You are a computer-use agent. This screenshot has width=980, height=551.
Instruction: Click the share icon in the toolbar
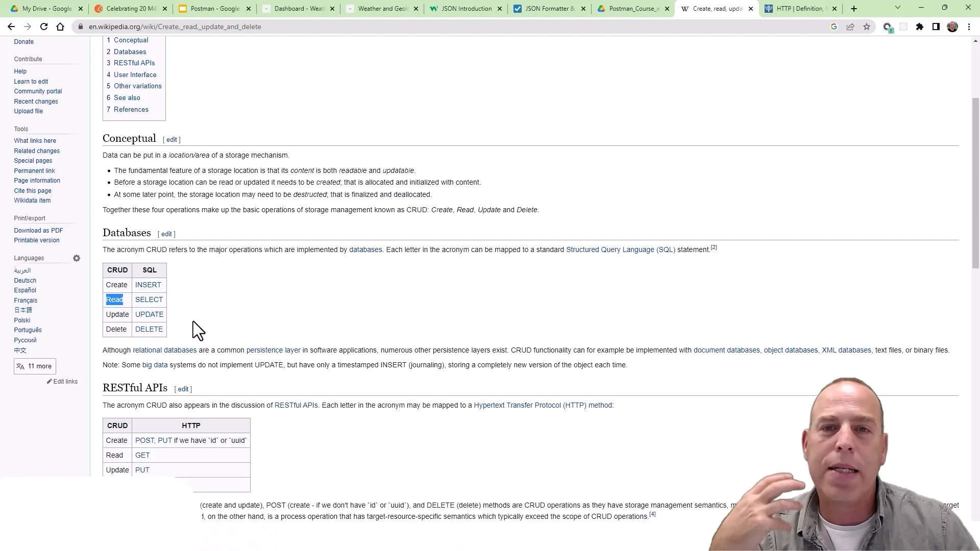[x=850, y=27]
